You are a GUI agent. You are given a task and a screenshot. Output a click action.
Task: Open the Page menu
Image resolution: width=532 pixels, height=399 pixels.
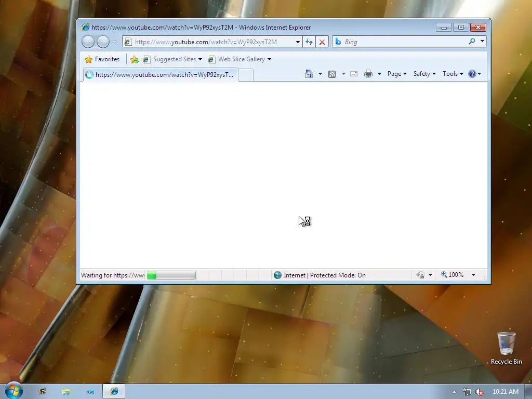(397, 74)
